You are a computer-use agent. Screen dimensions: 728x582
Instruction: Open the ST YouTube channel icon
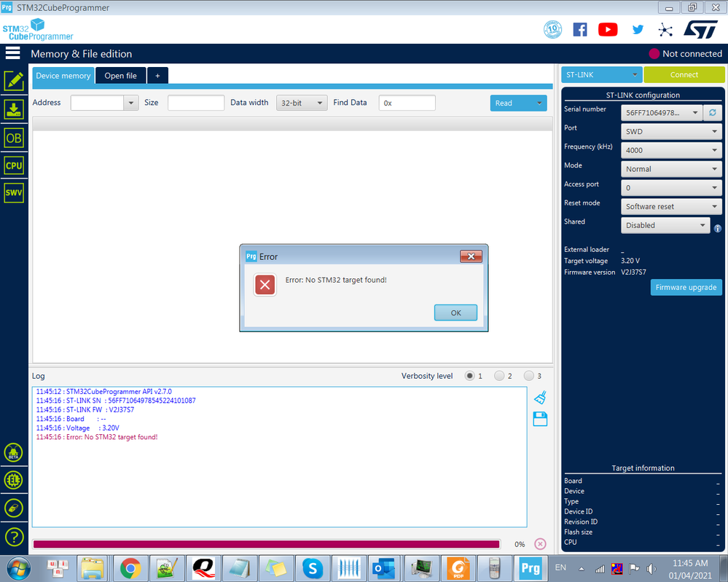click(608, 30)
